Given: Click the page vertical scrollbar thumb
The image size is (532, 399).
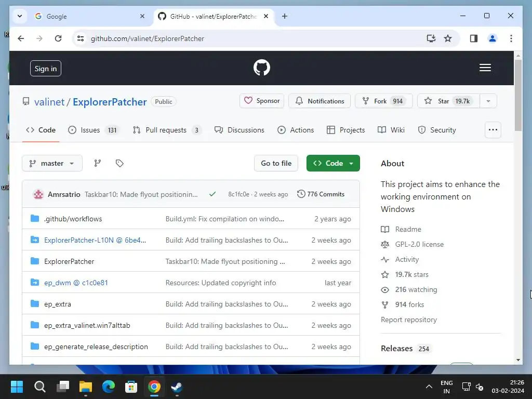Looking at the screenshot, I should [518, 96].
